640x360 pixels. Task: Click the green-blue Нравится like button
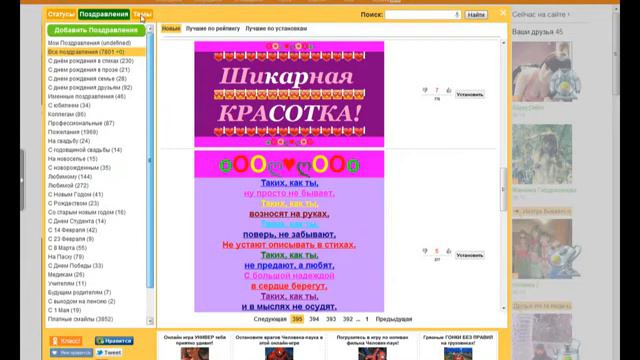point(114,340)
